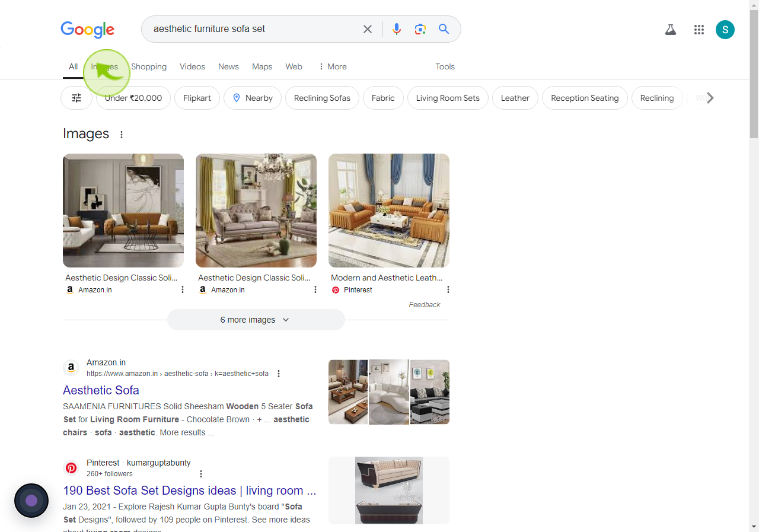Switch to the Shopping tab
The image size is (759, 532).
click(149, 66)
